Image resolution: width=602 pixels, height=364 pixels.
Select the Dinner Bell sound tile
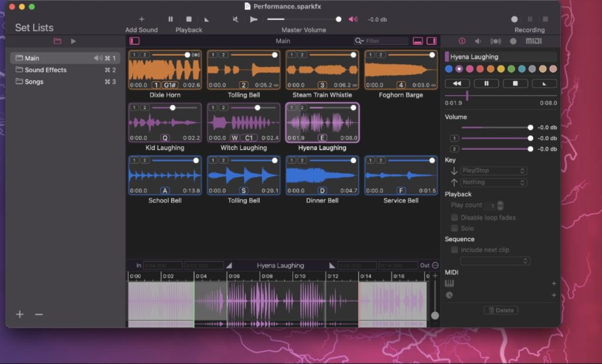(321, 174)
